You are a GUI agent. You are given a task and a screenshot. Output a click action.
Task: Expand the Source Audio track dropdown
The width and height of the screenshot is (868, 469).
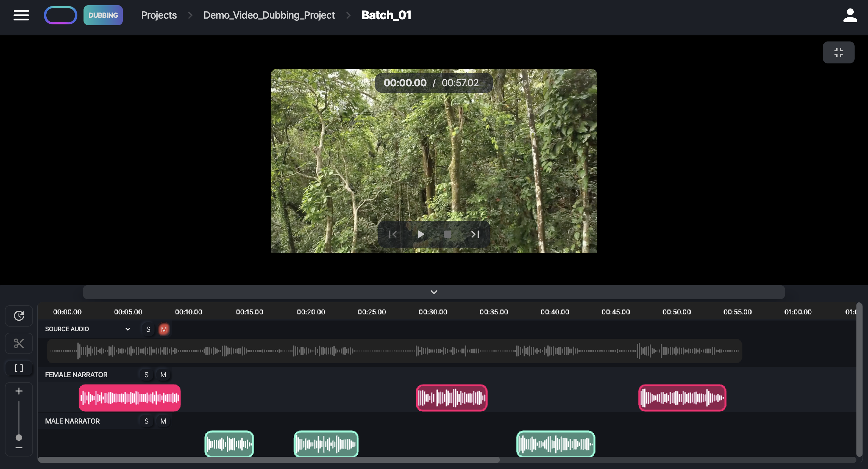point(127,329)
